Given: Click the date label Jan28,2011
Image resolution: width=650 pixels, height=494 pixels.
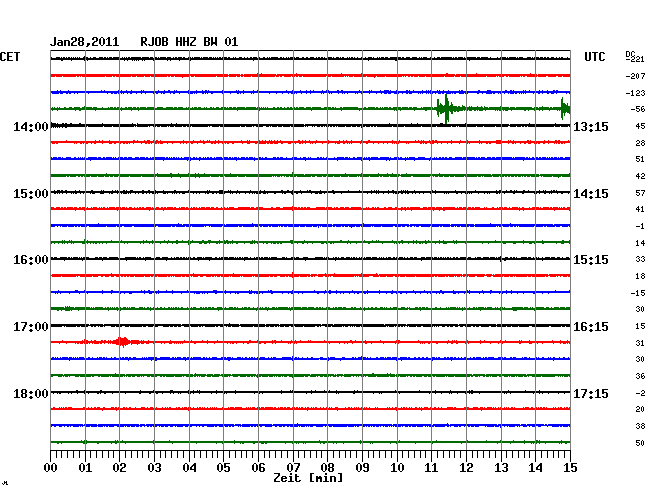Looking at the screenshot, I should 85,42.
